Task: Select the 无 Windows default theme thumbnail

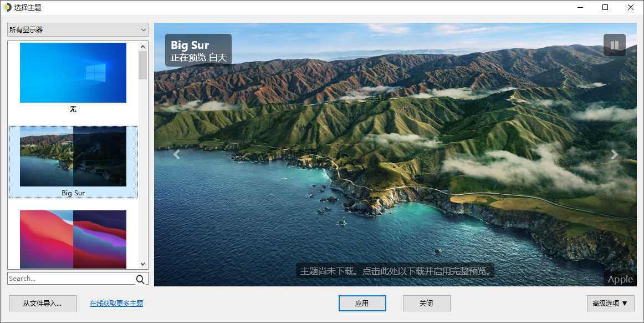Action: [73, 73]
